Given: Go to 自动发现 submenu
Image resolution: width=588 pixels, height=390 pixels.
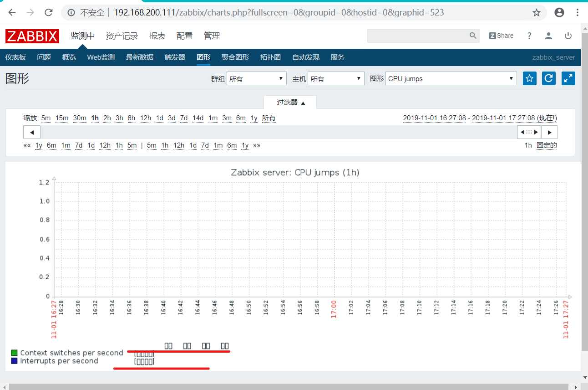Looking at the screenshot, I should [306, 57].
